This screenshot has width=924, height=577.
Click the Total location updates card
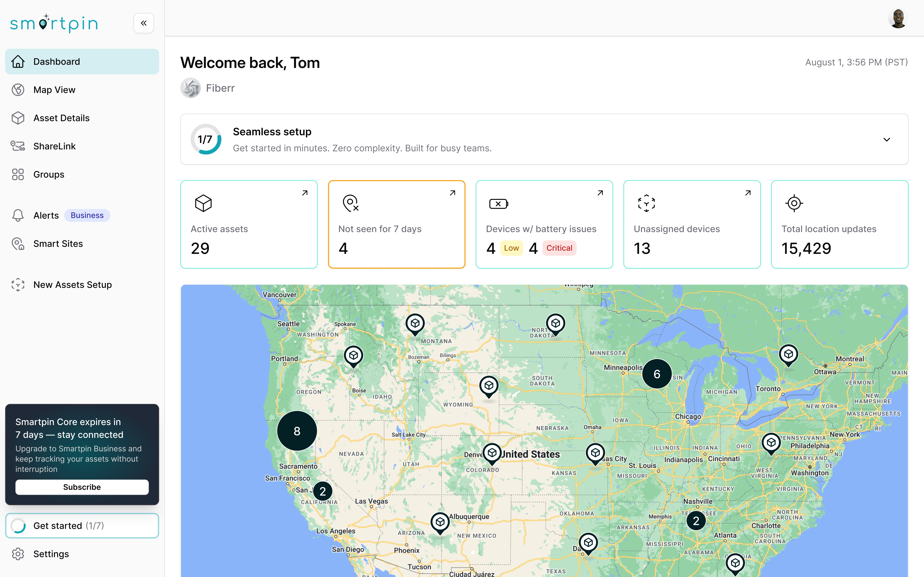(839, 224)
